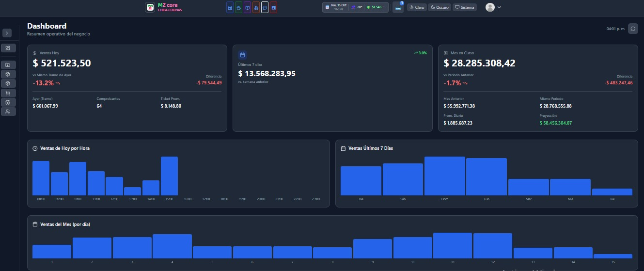Click the CHIPA-COLINAS branch label
The height and width of the screenshot is (271, 644).
coord(170,10)
